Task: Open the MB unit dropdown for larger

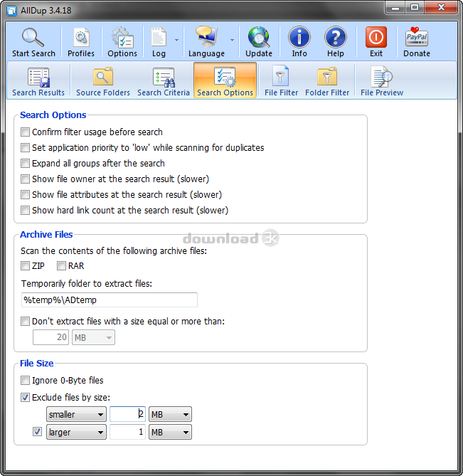Action: tap(170, 432)
